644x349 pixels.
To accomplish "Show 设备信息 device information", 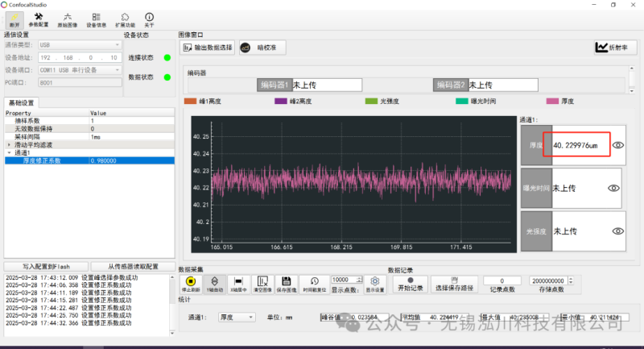I will [96, 19].
